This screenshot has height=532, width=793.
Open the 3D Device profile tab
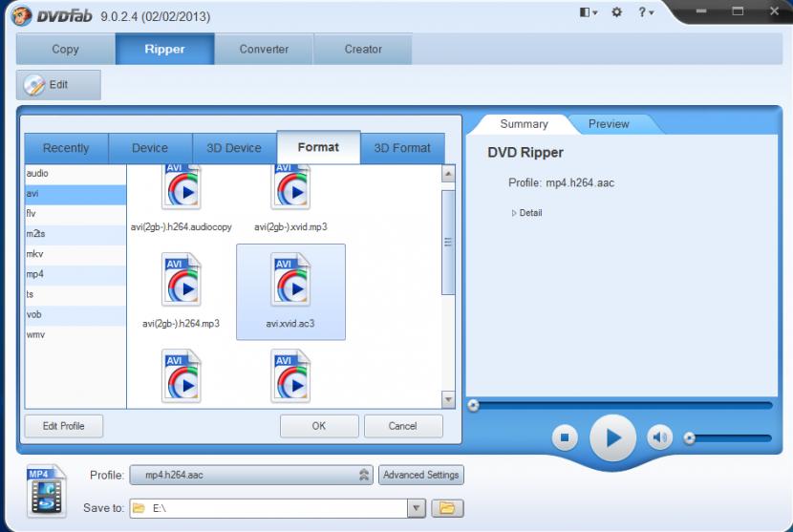tap(234, 148)
